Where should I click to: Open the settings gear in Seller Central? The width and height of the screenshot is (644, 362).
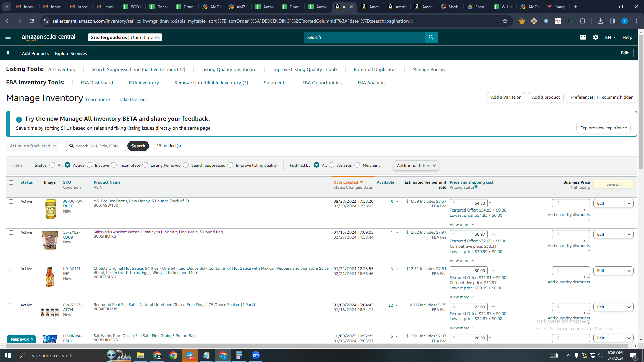[x=596, y=37]
